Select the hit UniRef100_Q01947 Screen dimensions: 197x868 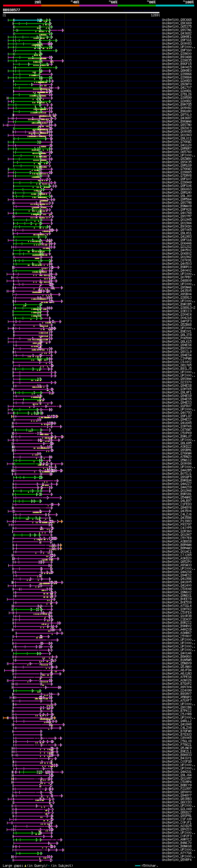(177, 535)
